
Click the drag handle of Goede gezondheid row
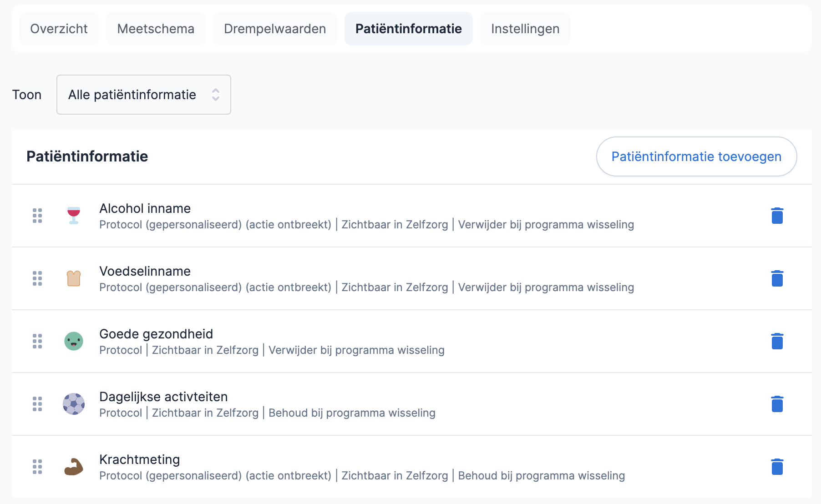point(37,341)
